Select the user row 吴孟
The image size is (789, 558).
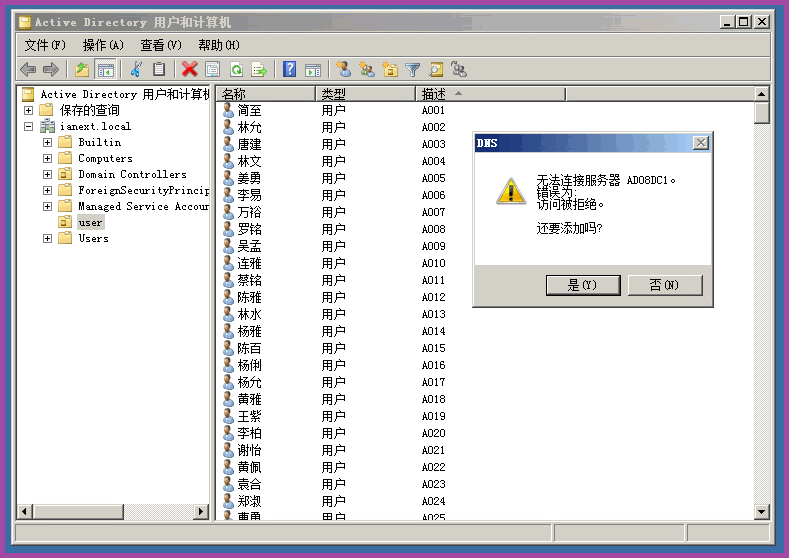pos(249,246)
